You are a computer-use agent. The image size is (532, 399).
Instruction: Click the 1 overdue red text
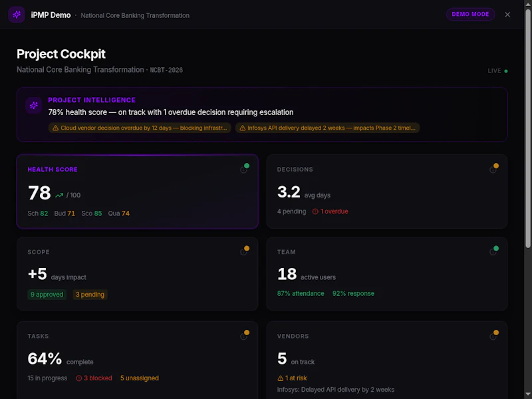click(x=334, y=211)
